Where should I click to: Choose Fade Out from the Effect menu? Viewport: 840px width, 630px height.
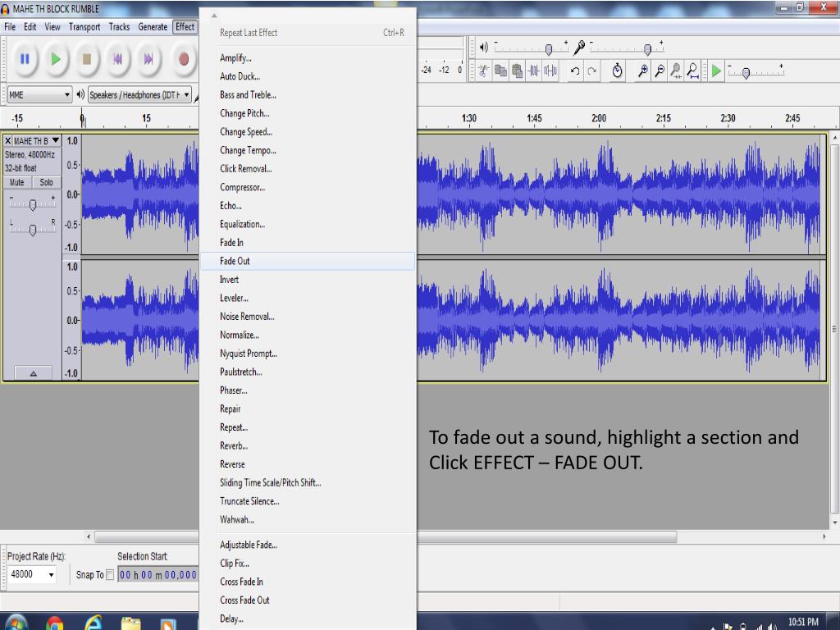[x=308, y=262]
